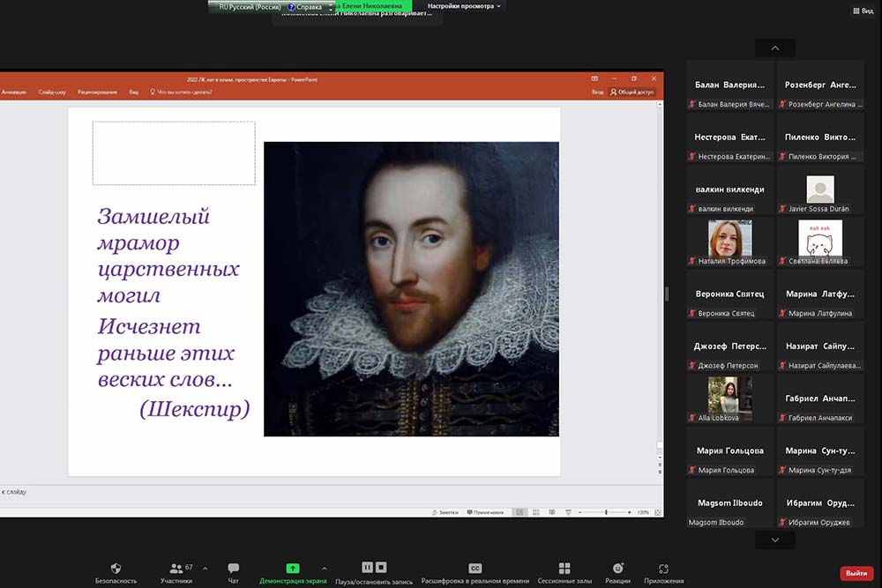The height and width of the screenshot is (588, 882).
Task: Click Общий доступ button in PowerPoint
Action: [633, 92]
